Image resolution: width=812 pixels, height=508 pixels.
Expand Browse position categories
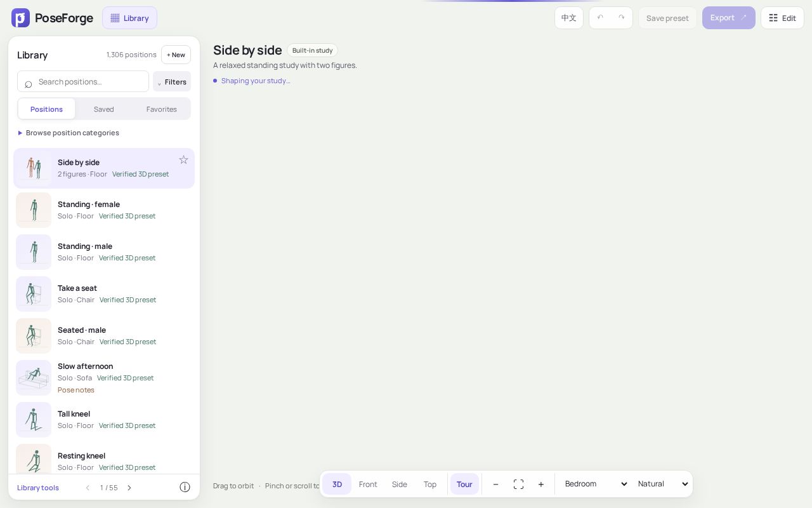click(69, 133)
